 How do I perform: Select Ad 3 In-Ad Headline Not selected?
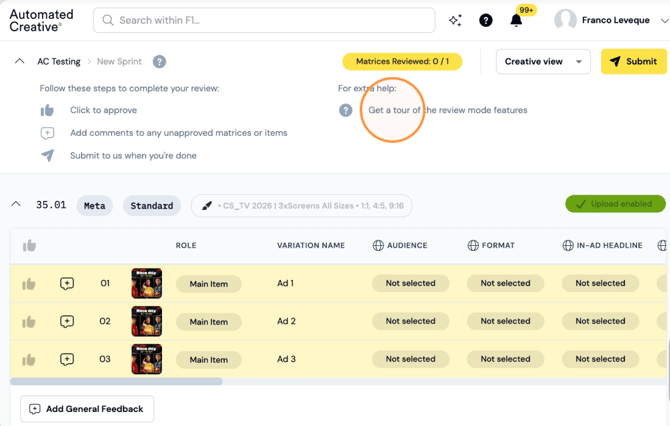[x=600, y=359]
